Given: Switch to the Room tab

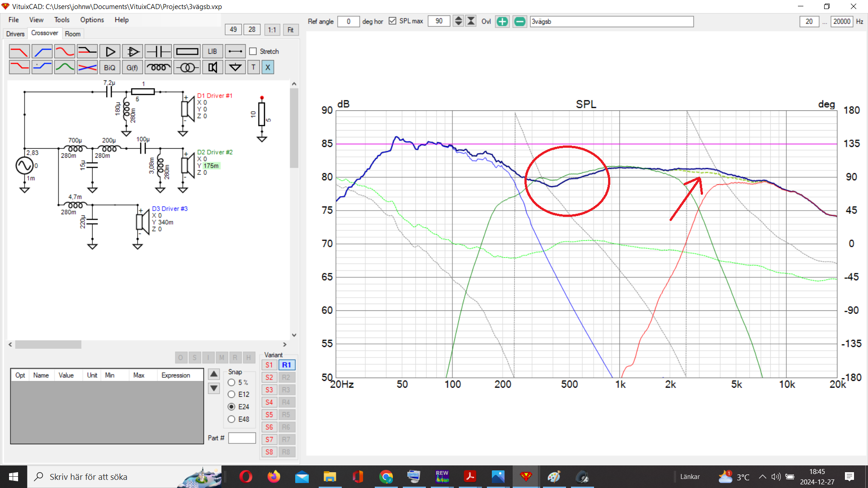Looking at the screenshot, I should click(x=72, y=34).
